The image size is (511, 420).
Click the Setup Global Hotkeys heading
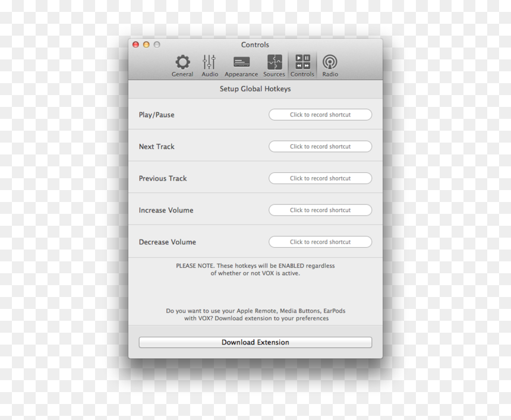[x=255, y=89]
